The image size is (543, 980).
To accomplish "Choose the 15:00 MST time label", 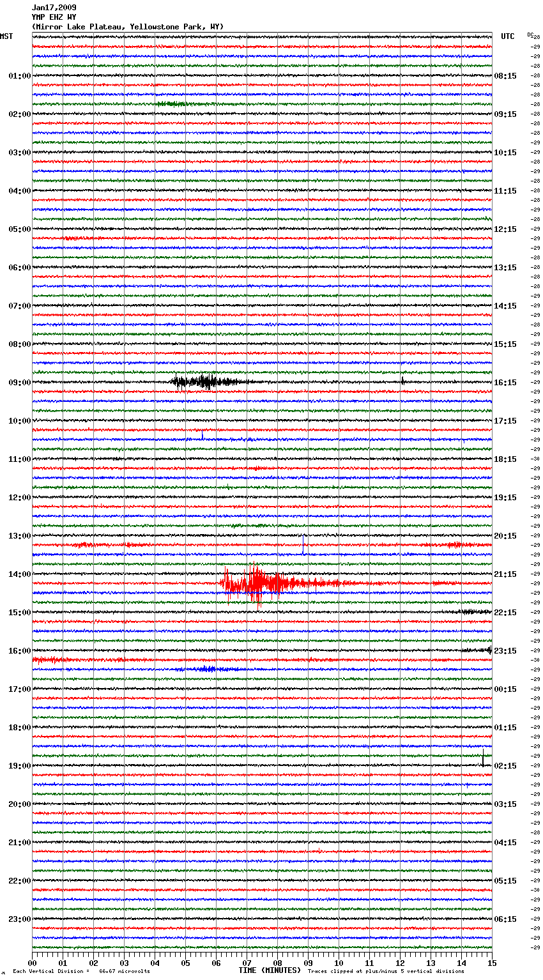I will [19, 613].
